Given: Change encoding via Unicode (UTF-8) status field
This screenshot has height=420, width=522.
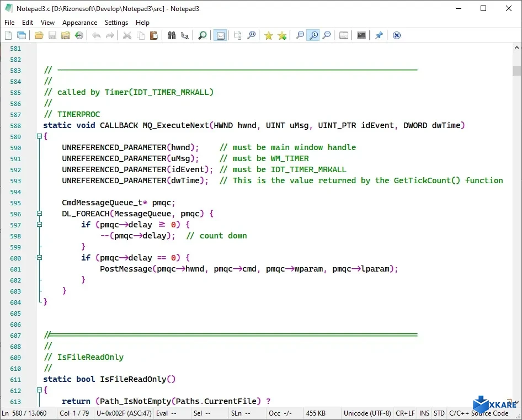Looking at the screenshot, I should 367,413.
